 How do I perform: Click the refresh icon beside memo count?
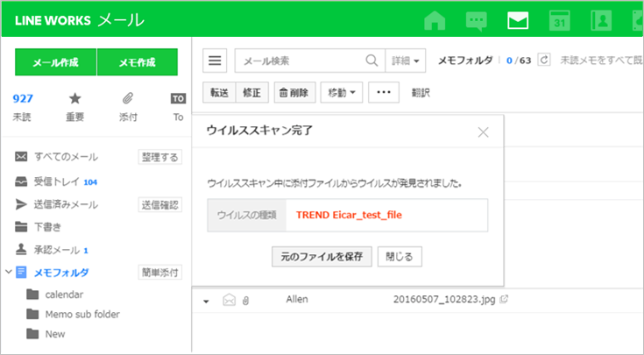click(543, 60)
